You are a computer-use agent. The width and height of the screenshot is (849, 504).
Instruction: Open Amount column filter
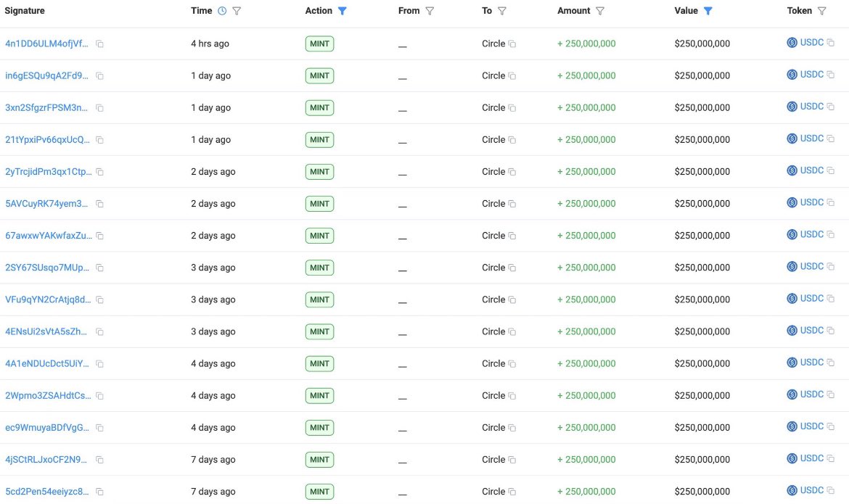tap(600, 11)
